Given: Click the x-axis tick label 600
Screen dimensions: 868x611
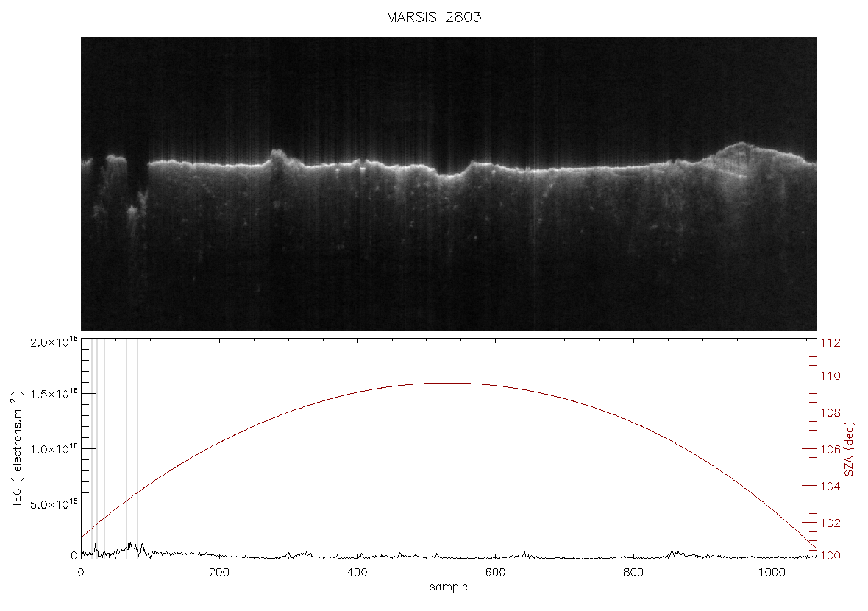Looking at the screenshot, I should coord(495,573).
